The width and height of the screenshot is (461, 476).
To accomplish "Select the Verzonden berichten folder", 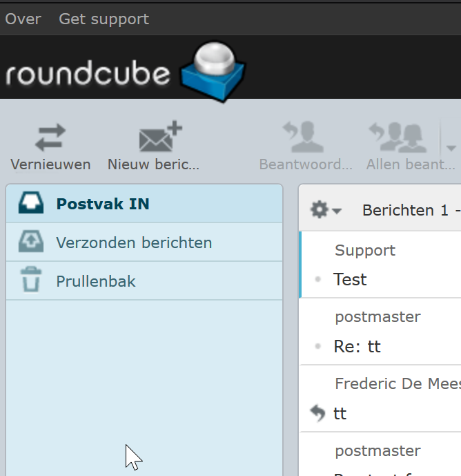I will click(x=134, y=242).
